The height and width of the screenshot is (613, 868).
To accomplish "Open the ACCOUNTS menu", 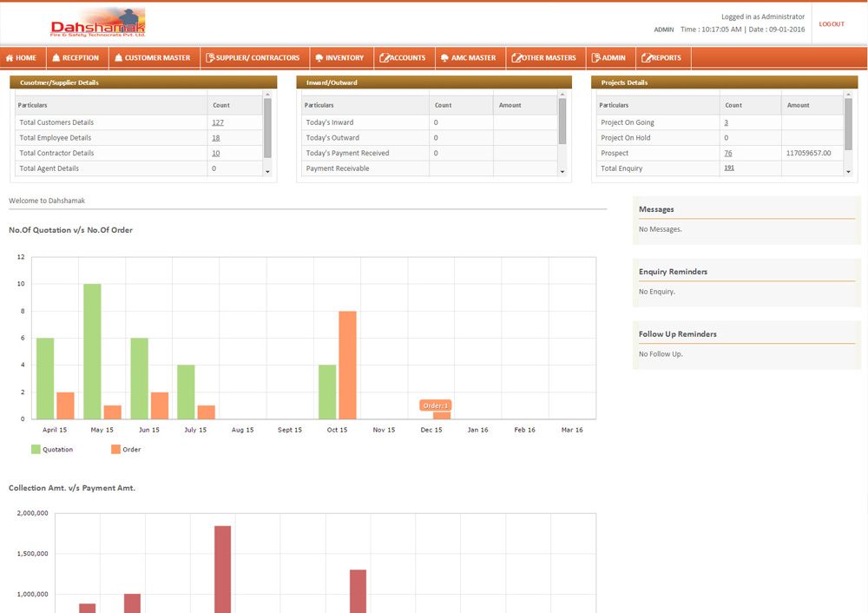I will coord(404,57).
